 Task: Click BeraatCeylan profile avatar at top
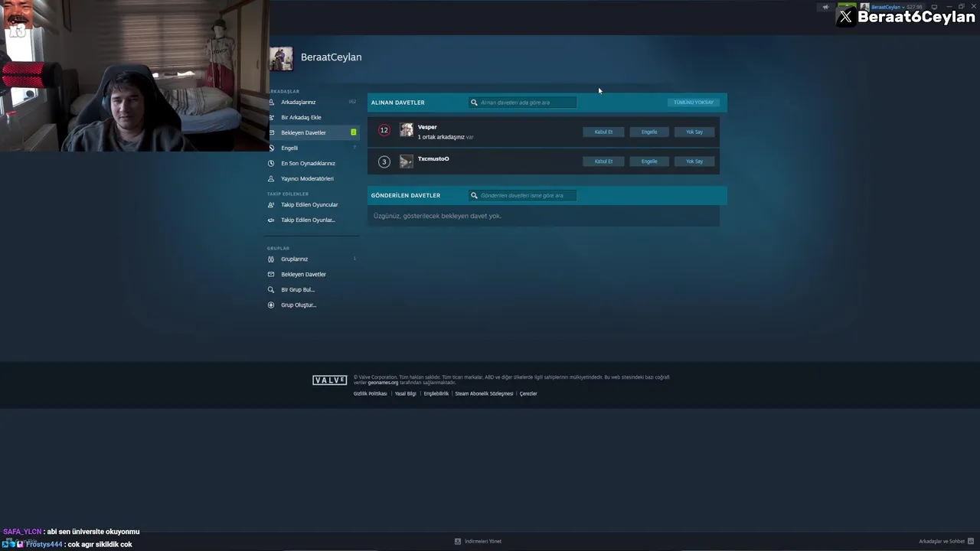[281, 59]
